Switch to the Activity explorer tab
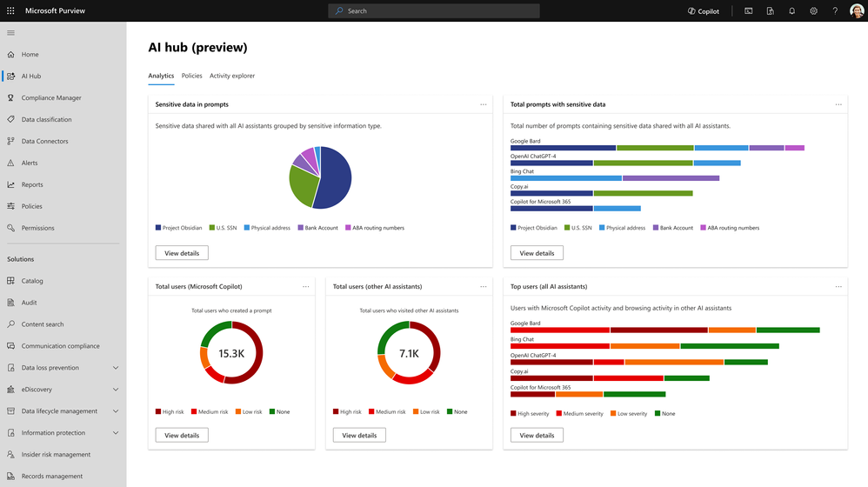This screenshot has height=487, width=868. point(232,76)
